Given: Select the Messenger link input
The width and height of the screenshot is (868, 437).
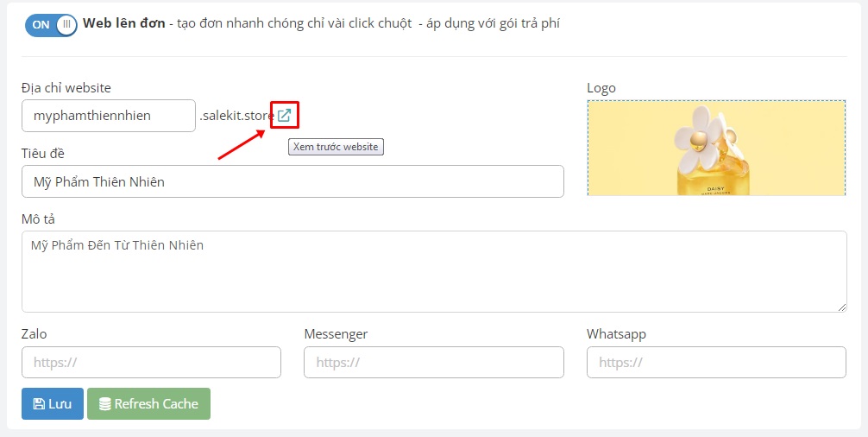Looking at the screenshot, I should 434,363.
